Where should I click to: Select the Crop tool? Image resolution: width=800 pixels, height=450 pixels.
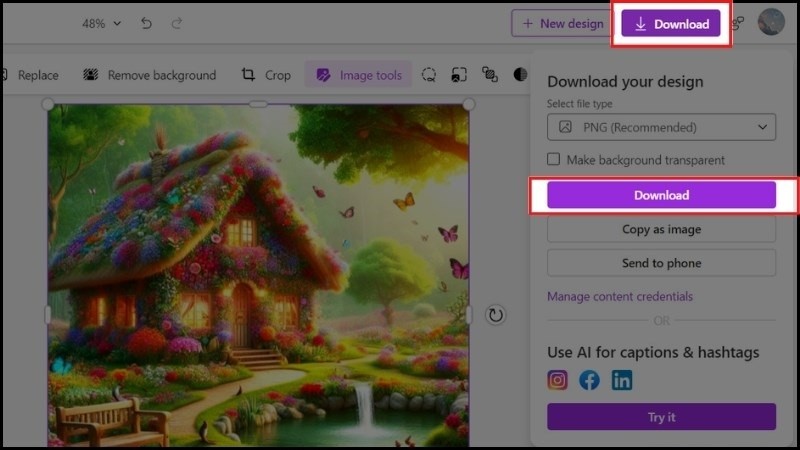[x=266, y=75]
